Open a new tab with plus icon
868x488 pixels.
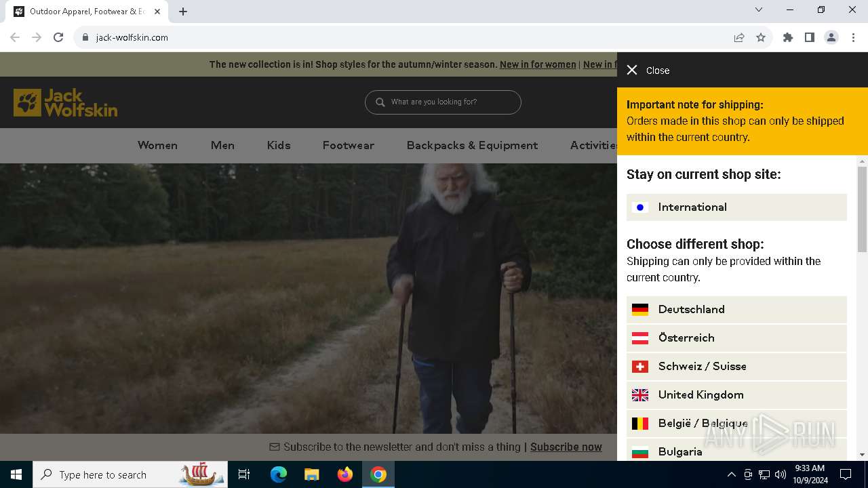[x=183, y=12]
